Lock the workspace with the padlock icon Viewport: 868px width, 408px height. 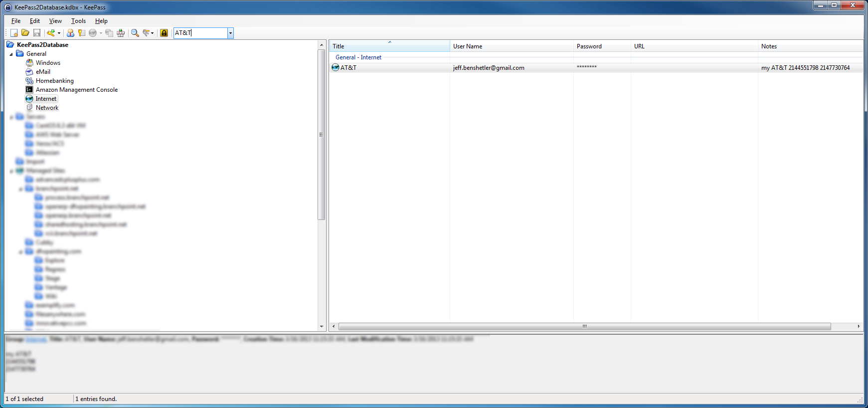(x=164, y=33)
